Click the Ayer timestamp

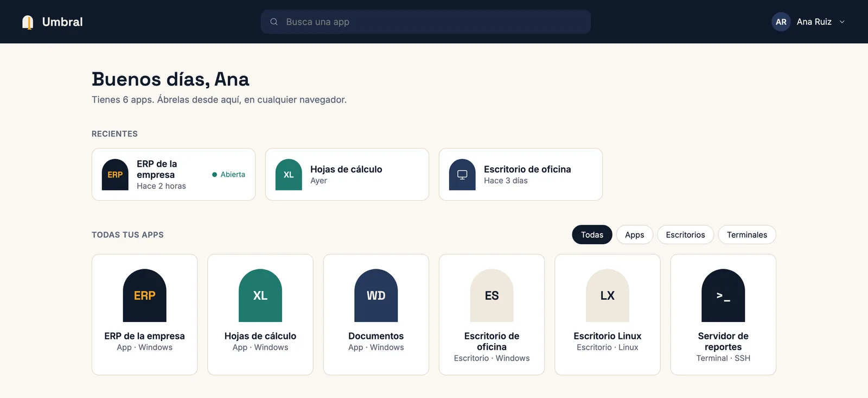click(x=318, y=181)
